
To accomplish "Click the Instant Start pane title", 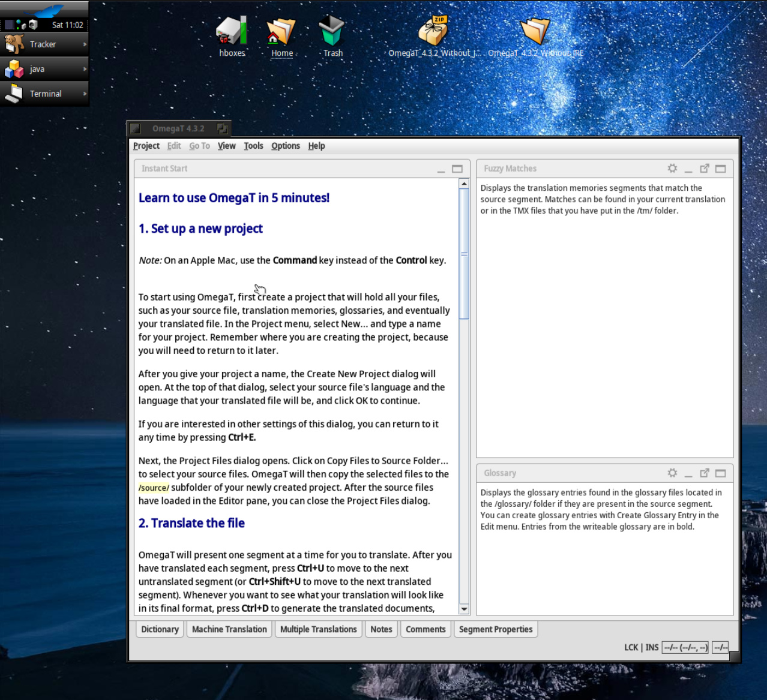I will coord(164,169).
